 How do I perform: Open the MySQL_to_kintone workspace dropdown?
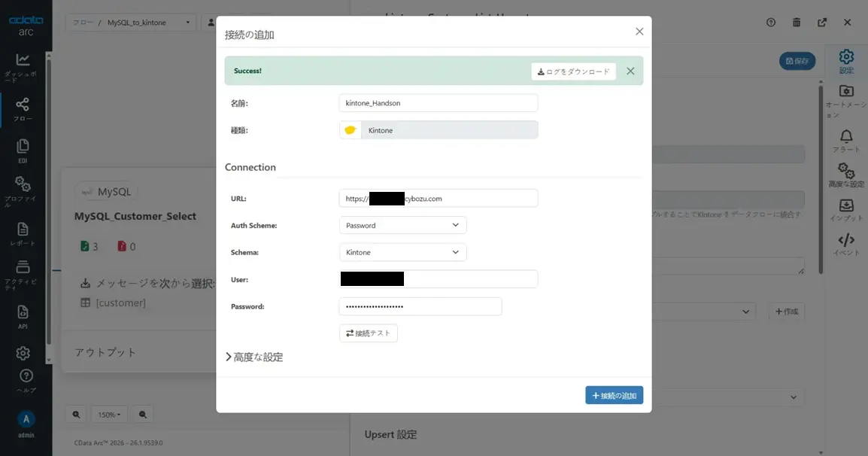point(148,23)
